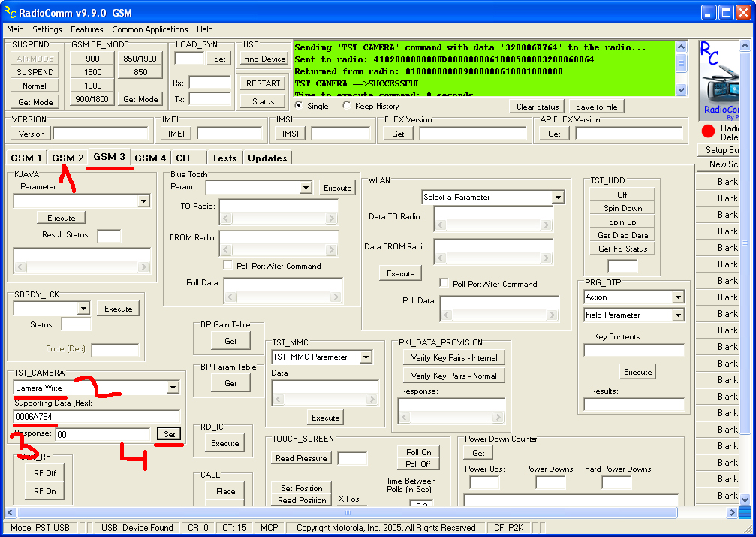Image resolution: width=756 pixels, height=537 pixels.
Task: Select the Keep History radio button
Action: (x=346, y=105)
